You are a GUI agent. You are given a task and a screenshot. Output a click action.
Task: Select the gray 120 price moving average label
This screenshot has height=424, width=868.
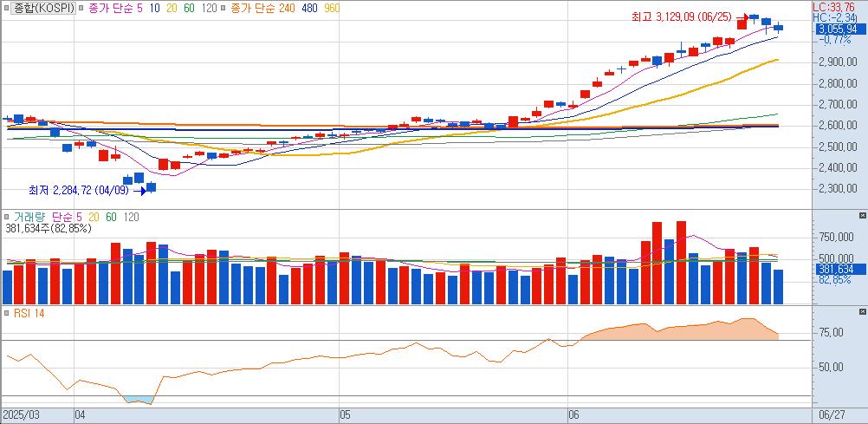click(x=210, y=9)
